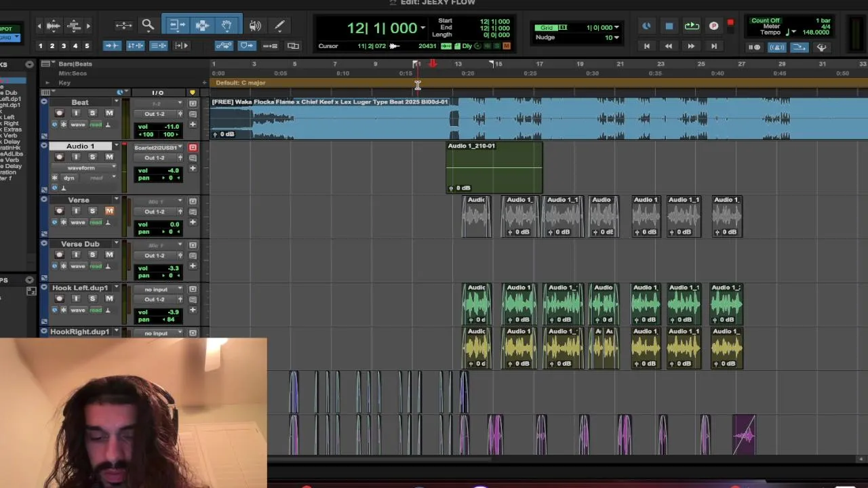Open Audio 1 waveform track view selector

point(85,168)
